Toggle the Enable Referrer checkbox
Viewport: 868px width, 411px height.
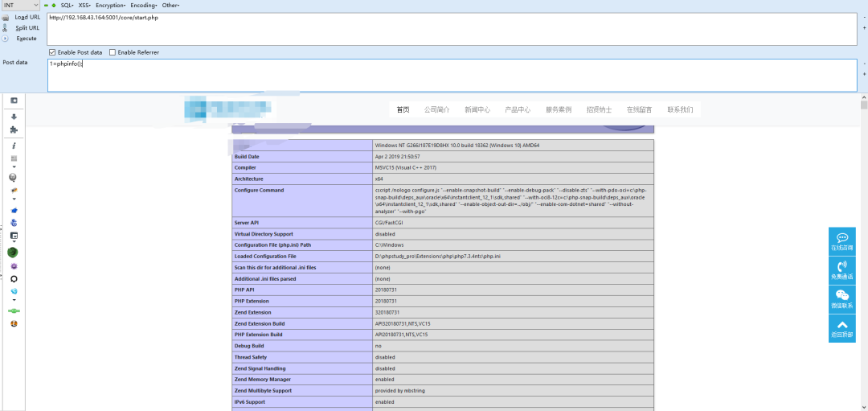tap(113, 52)
